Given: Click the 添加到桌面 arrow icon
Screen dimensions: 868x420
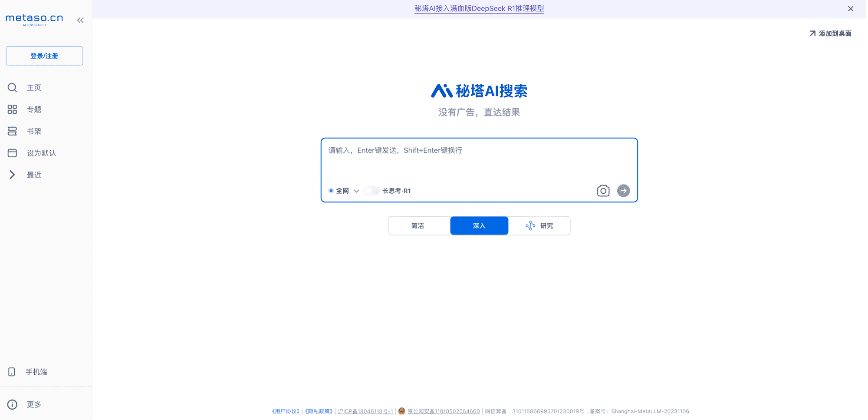Looking at the screenshot, I should 812,33.
